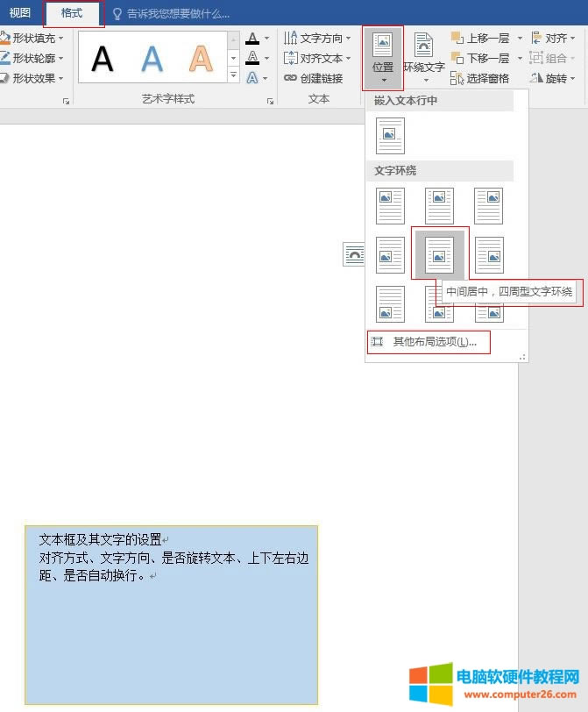Click the layout options floating icon

click(x=353, y=255)
